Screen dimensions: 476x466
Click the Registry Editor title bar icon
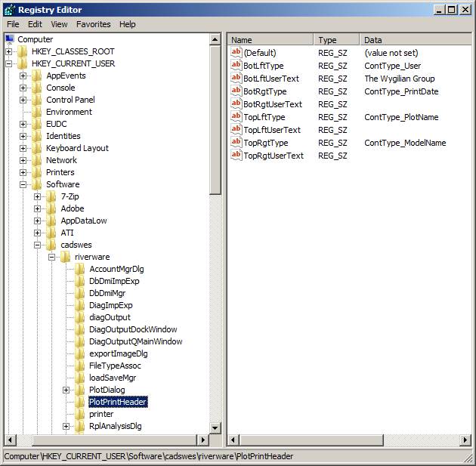(10, 10)
